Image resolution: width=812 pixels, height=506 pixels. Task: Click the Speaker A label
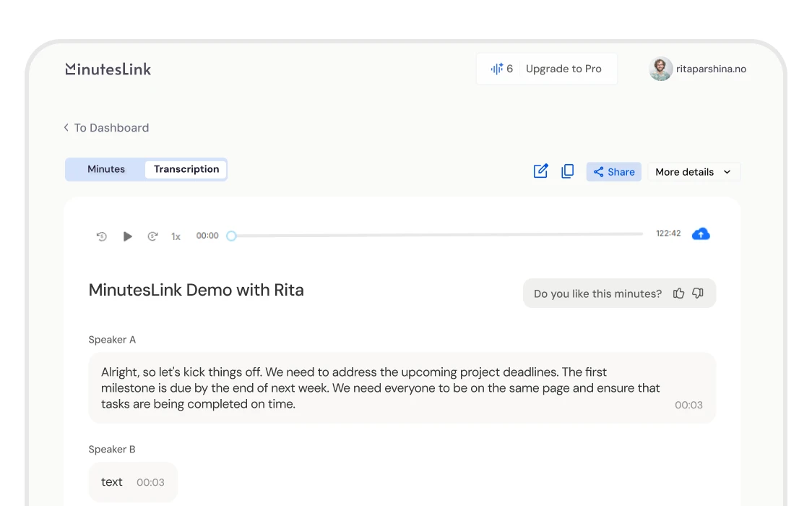112,340
